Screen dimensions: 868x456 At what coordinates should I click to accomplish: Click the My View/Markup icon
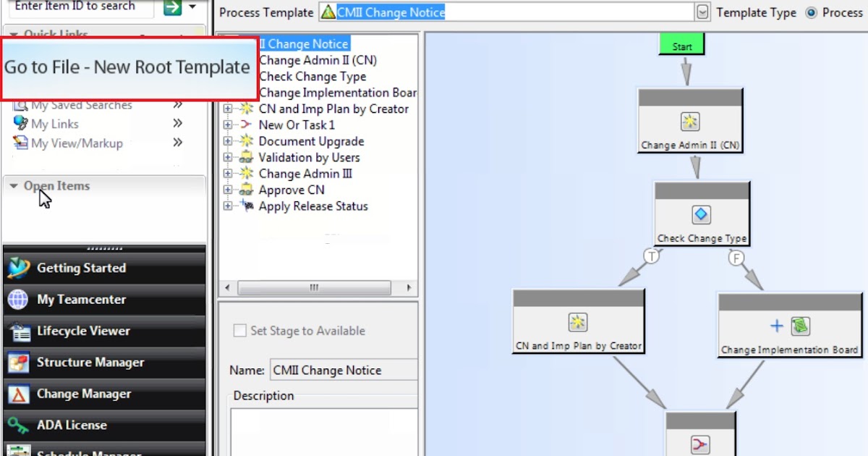tap(20, 143)
